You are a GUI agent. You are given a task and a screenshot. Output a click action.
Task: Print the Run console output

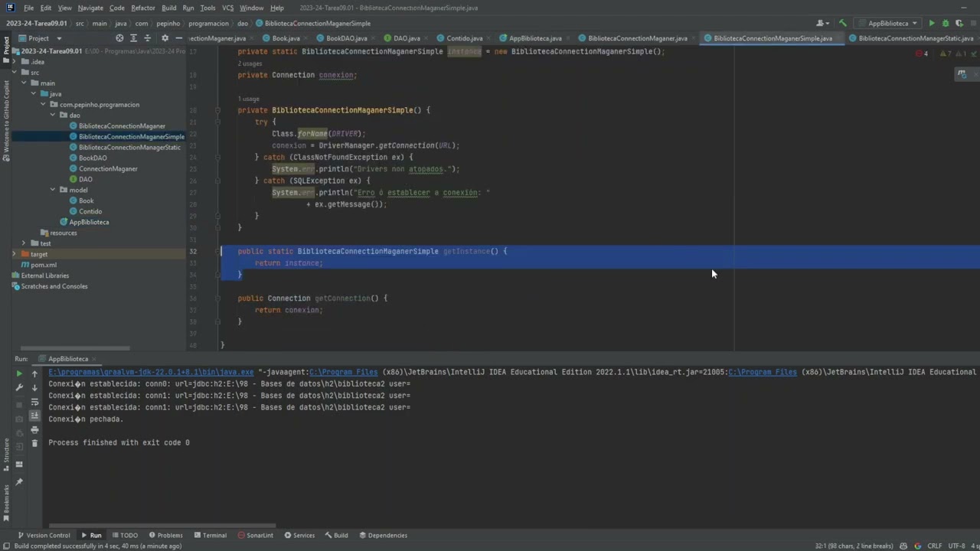[34, 429]
